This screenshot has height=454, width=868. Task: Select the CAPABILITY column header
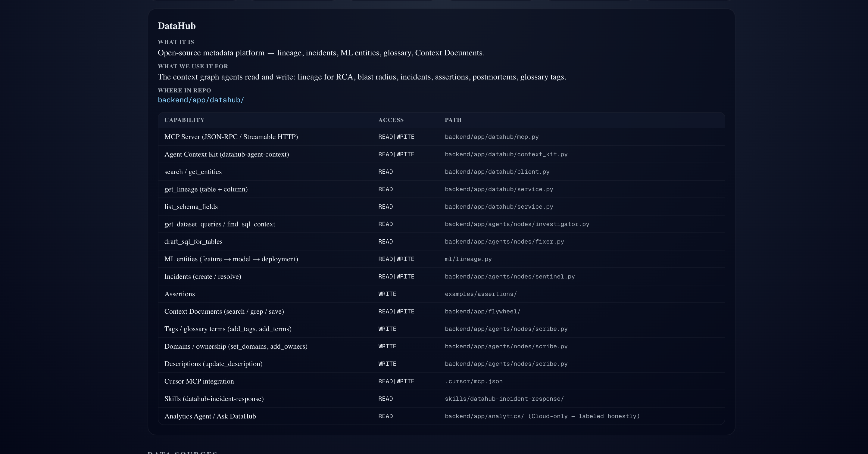point(184,120)
